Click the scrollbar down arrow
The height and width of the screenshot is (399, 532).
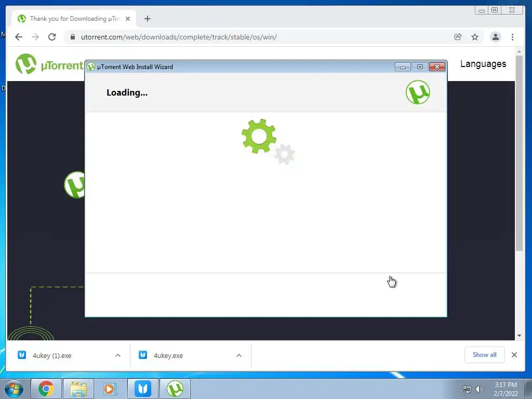(519, 336)
